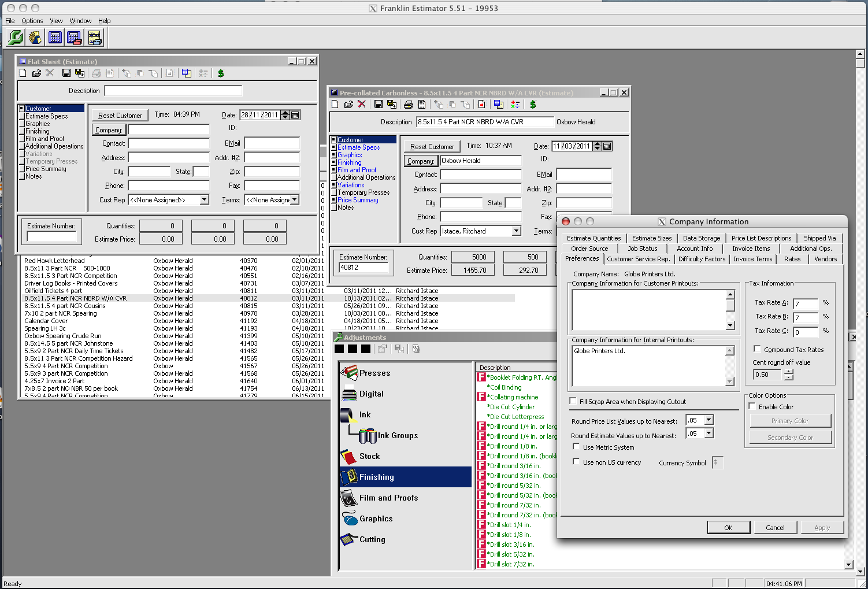
Task: Select Cutting in the Adjustments category list
Action: [x=406, y=539]
